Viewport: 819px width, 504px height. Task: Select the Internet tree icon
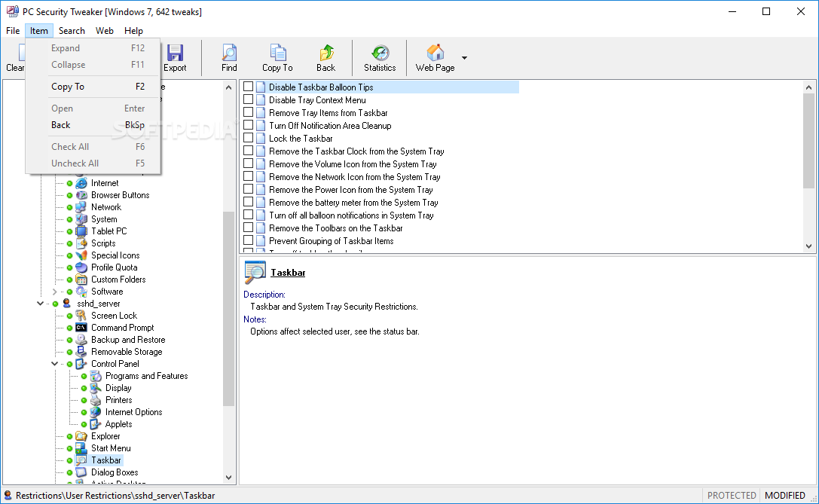[81, 183]
